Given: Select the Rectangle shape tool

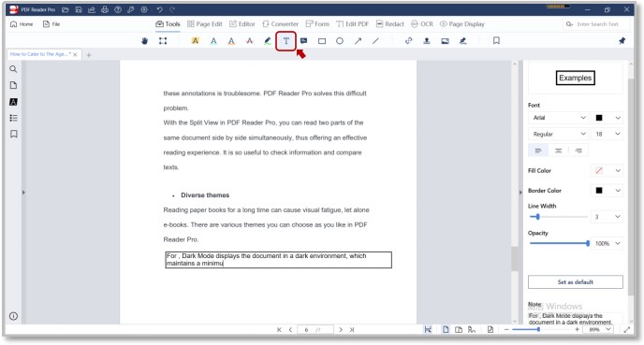Looking at the screenshot, I should 322,41.
